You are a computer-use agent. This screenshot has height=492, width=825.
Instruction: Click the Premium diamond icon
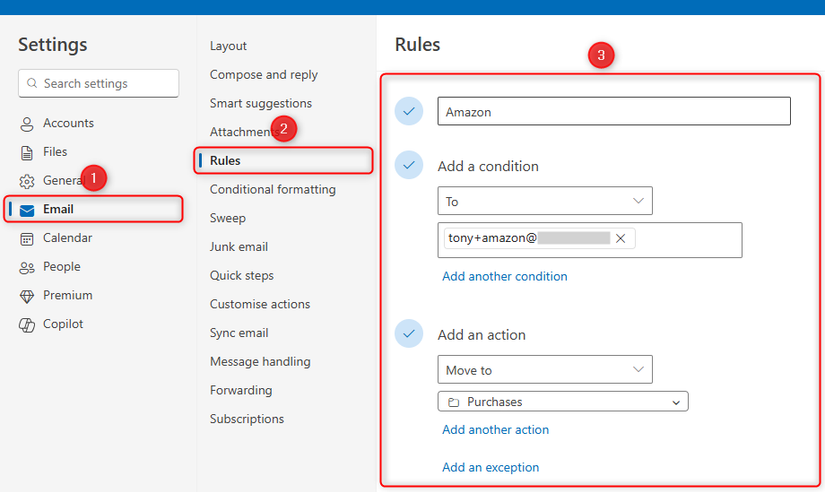tap(27, 296)
